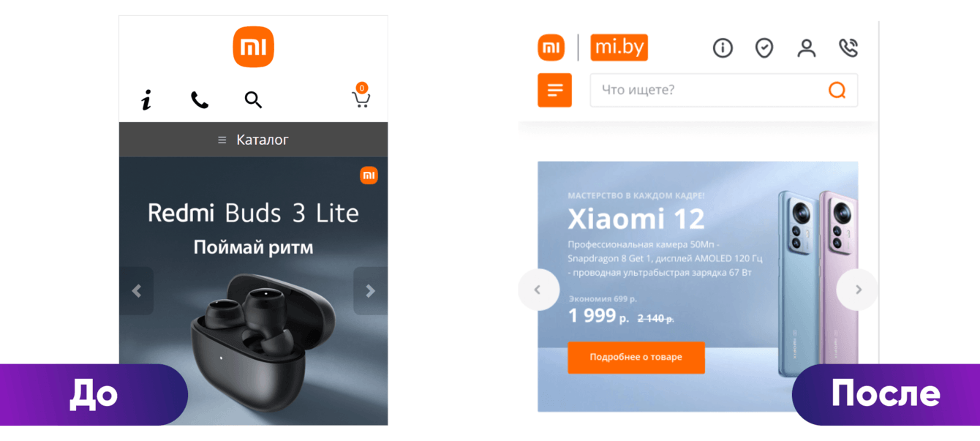Go to the next slide on the Redmi Buds banner
Screen dimensions: 980x441
point(370,291)
